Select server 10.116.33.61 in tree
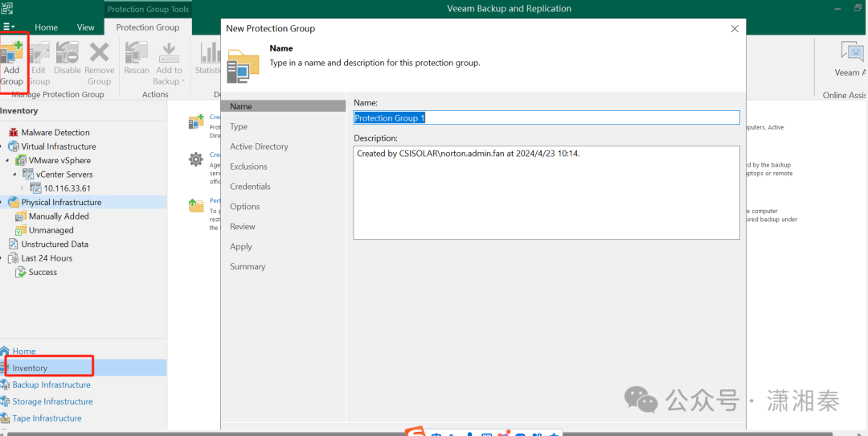Image resolution: width=868 pixels, height=436 pixels. click(x=67, y=188)
